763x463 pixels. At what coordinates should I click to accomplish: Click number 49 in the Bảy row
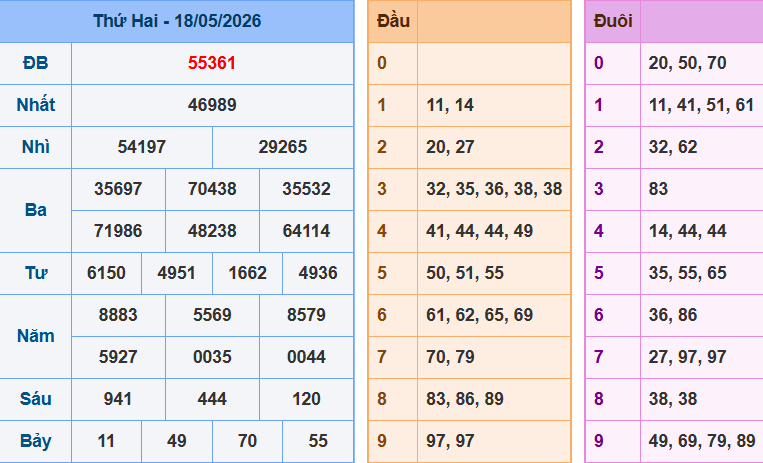177,441
